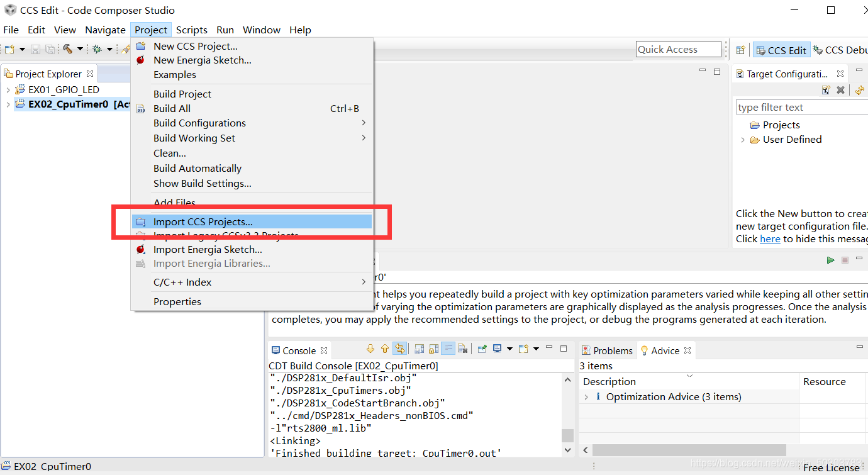This screenshot has width=868, height=475.
Task: Close the Target Configurations tab
Action: [x=840, y=74]
